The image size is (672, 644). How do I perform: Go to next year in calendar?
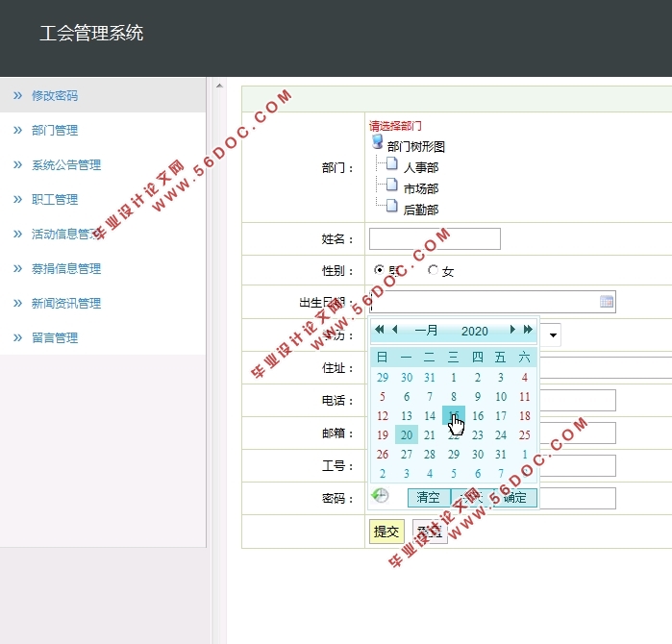(x=528, y=330)
